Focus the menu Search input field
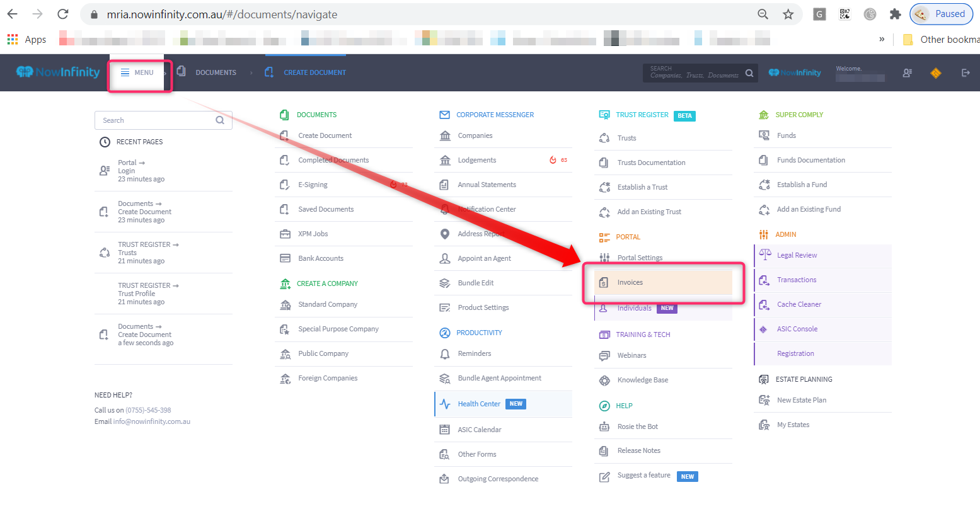980x509 pixels. click(x=163, y=120)
